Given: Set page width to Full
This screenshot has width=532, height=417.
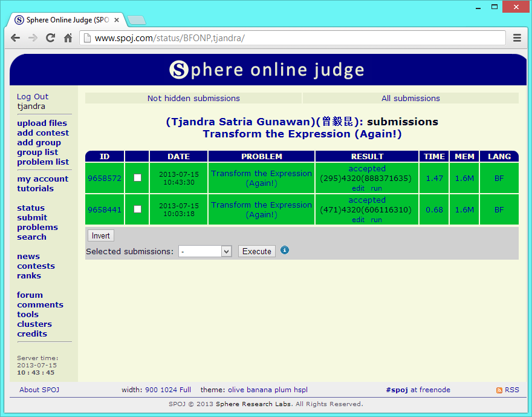Looking at the screenshot, I should [x=185, y=390].
